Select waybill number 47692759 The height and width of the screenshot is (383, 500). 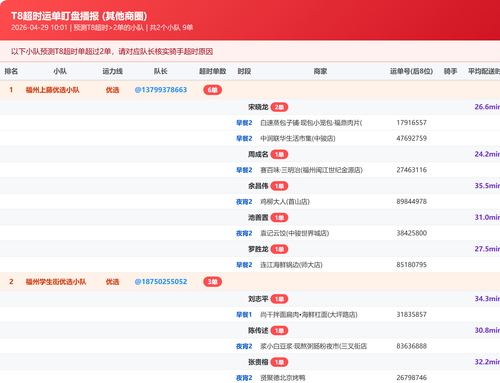[x=411, y=138]
